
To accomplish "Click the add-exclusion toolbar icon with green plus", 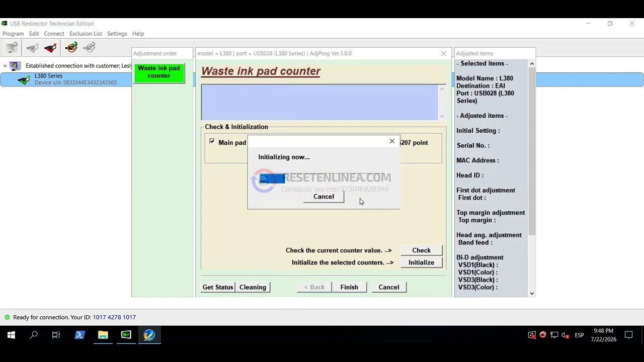I will coord(71,48).
